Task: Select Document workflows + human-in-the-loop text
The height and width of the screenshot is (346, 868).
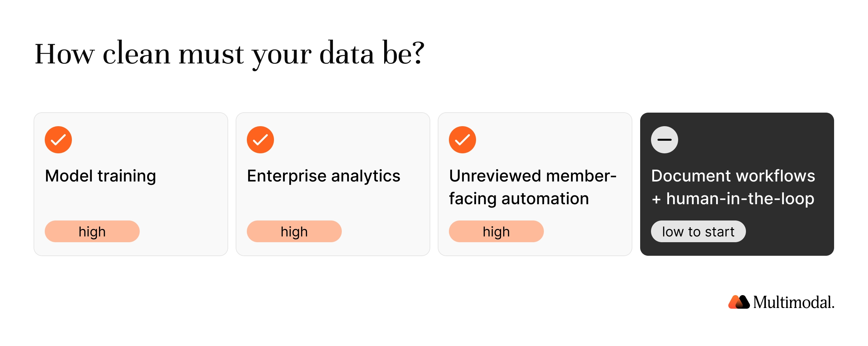Action: (x=733, y=187)
